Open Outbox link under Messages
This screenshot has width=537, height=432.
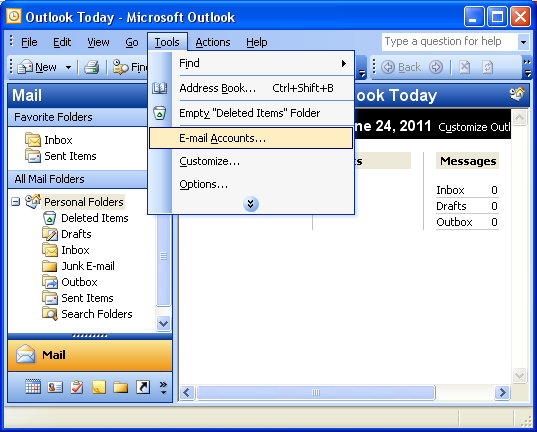[x=454, y=222]
